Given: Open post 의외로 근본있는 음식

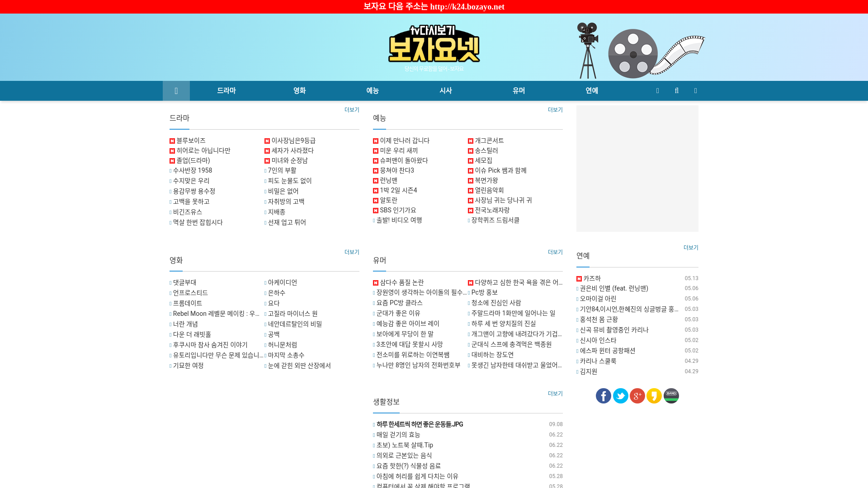Looking at the screenshot, I should [x=404, y=455].
